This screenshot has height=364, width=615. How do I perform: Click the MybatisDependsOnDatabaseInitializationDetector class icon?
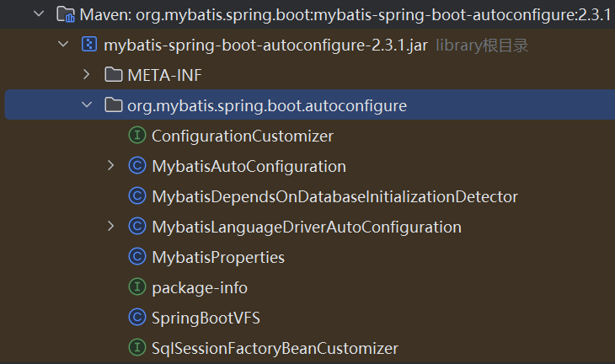click(137, 195)
